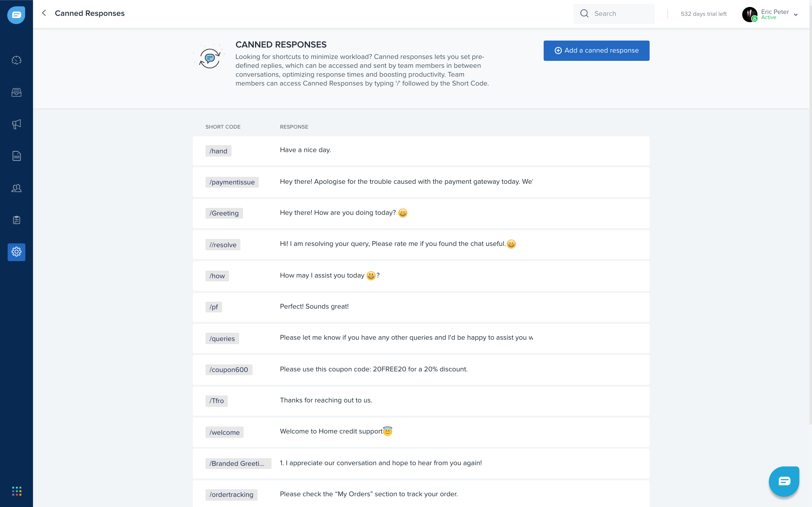Open the Contacts people icon

16,188
